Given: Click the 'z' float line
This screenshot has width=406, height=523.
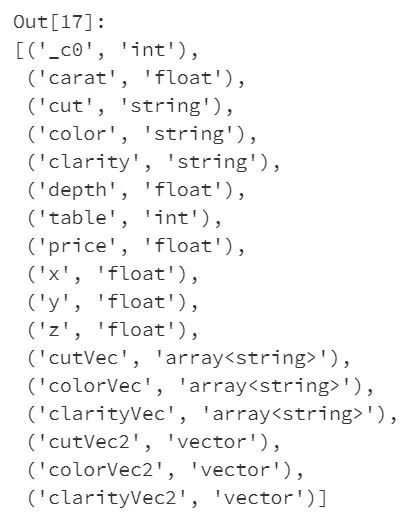Looking at the screenshot, I should 112,331.
